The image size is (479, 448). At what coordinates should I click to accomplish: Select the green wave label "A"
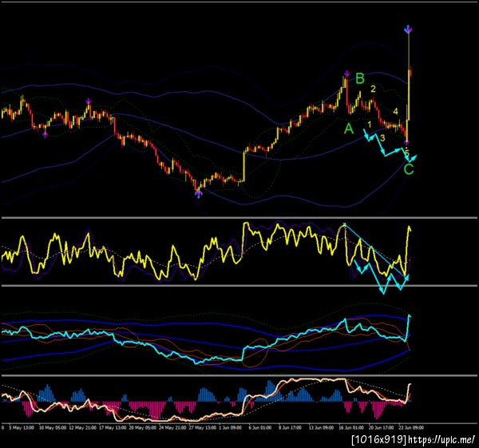(x=349, y=129)
